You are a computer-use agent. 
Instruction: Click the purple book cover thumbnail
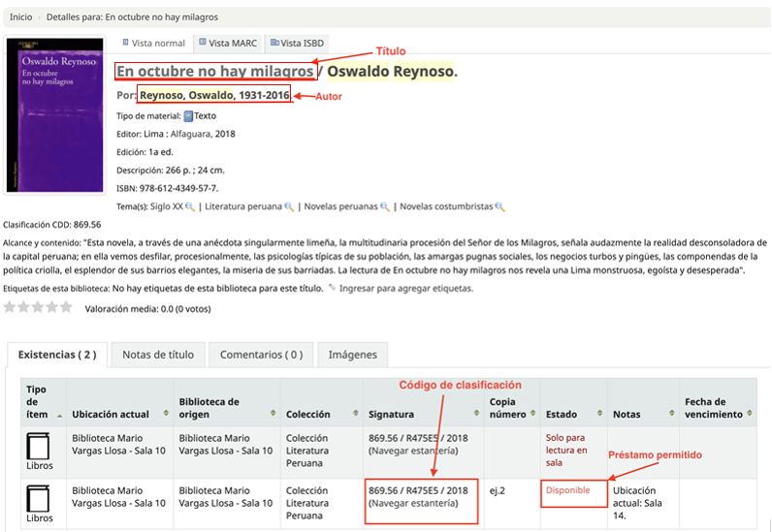coord(54,114)
